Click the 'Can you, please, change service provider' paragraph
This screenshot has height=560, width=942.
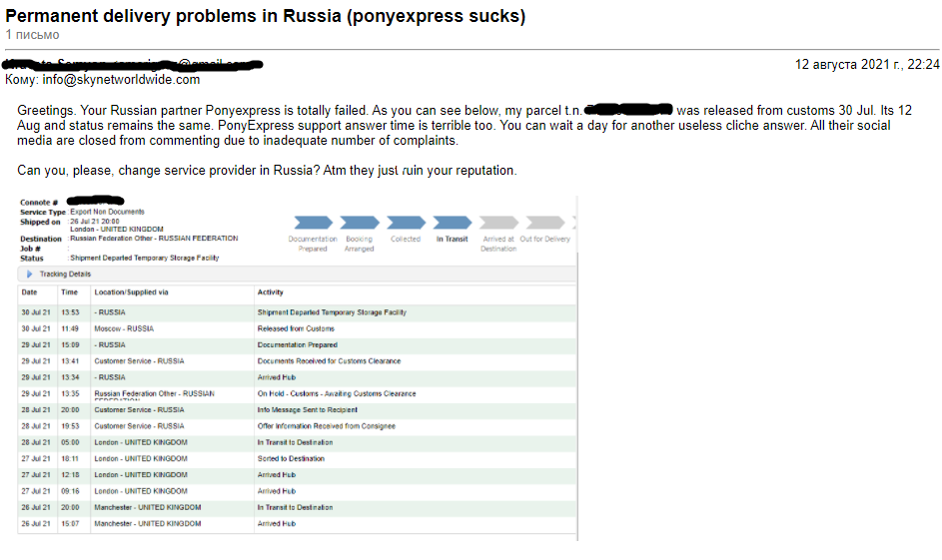coord(267,171)
